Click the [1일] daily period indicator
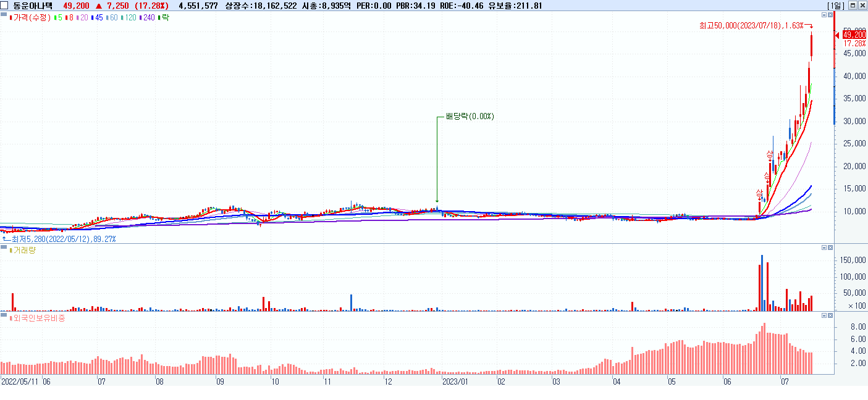This screenshot has height=400, width=868. click(x=836, y=6)
